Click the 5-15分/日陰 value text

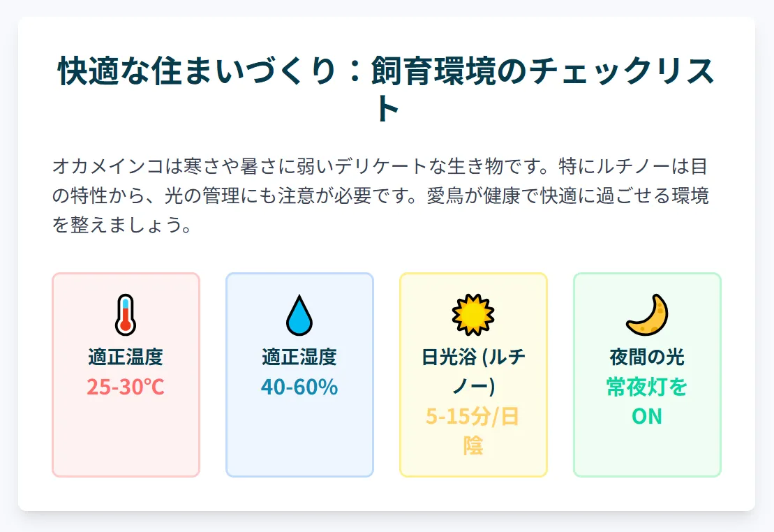473,431
